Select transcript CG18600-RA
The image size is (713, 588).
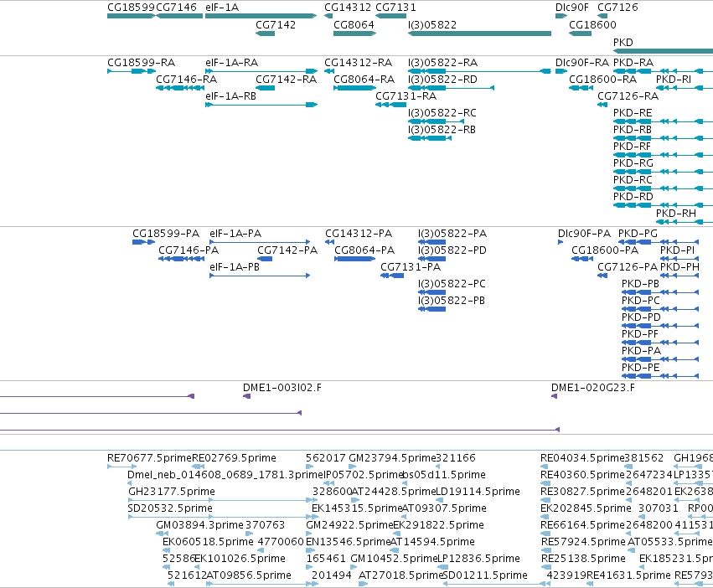pyautogui.click(x=603, y=79)
